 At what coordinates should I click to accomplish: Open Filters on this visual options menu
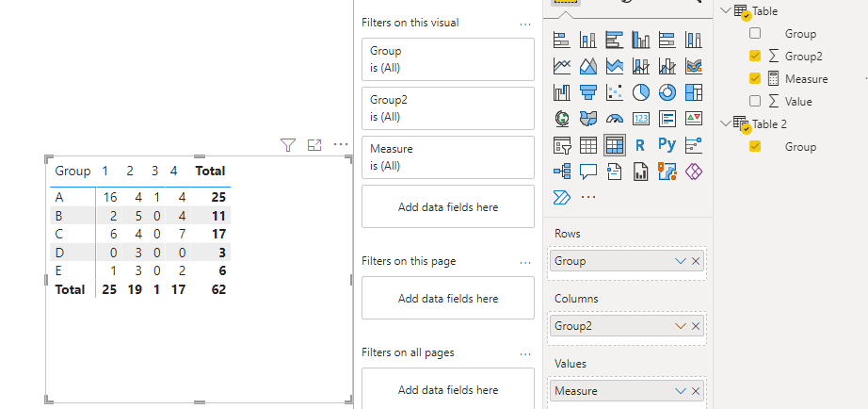(525, 24)
